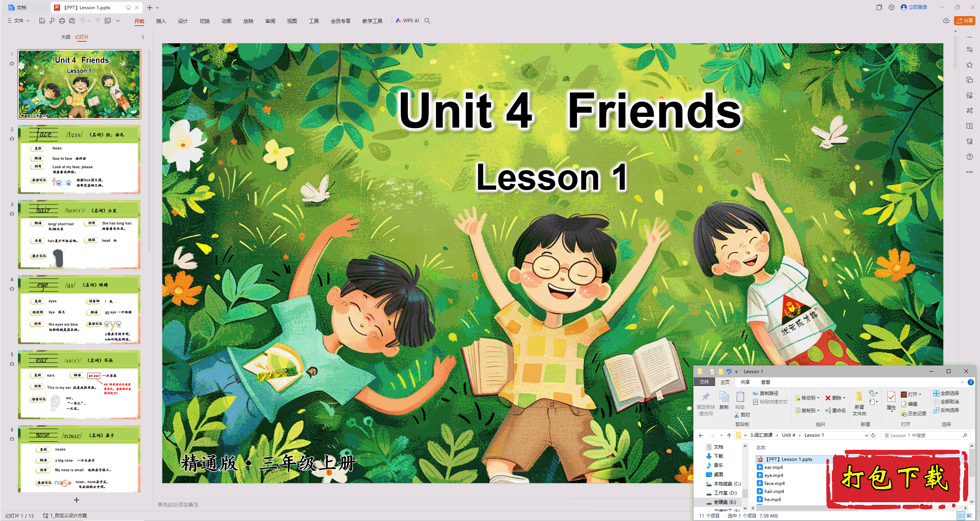Expand the 文件 menu dropdown in WPS
980x521 pixels.
click(x=18, y=21)
